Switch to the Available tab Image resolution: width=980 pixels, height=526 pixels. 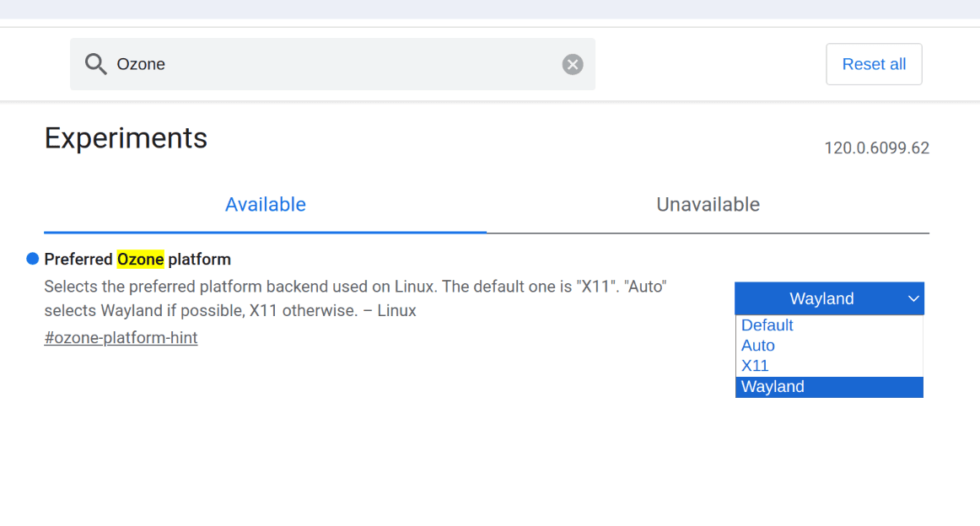265,205
